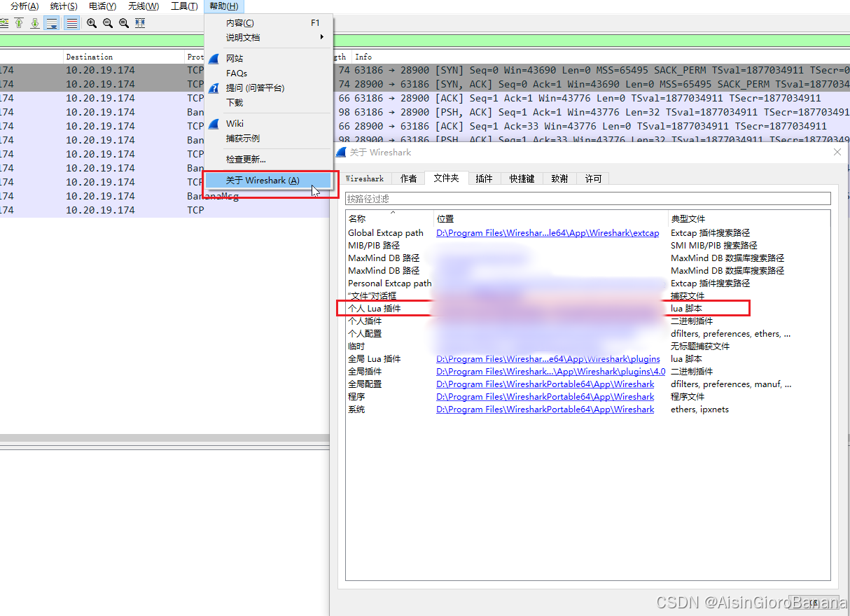Select the 个人 Lua 插件 row
This screenshot has height=616, width=850.
tap(588, 309)
